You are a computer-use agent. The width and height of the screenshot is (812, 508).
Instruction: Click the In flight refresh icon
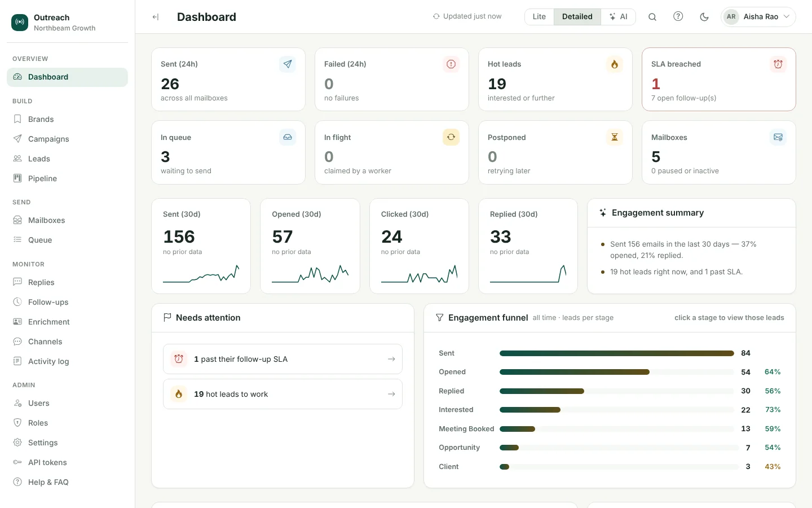click(451, 137)
